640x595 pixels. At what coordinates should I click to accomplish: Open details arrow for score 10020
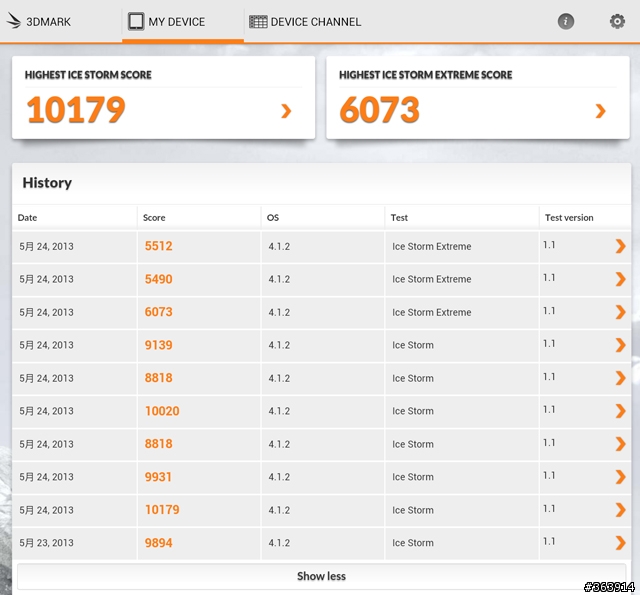tap(620, 411)
